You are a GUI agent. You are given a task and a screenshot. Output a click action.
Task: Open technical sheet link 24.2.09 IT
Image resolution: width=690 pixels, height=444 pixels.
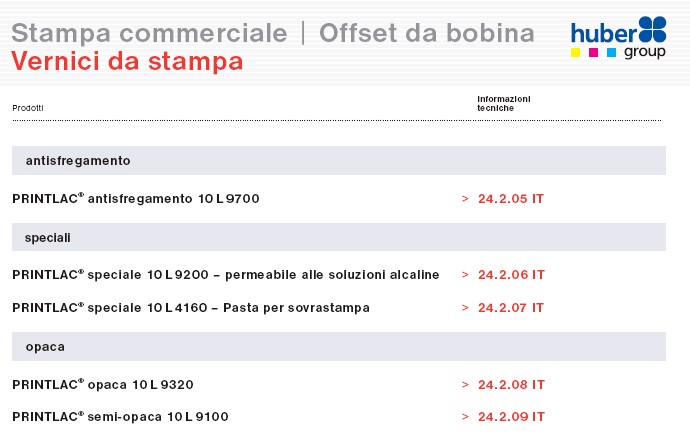click(511, 417)
